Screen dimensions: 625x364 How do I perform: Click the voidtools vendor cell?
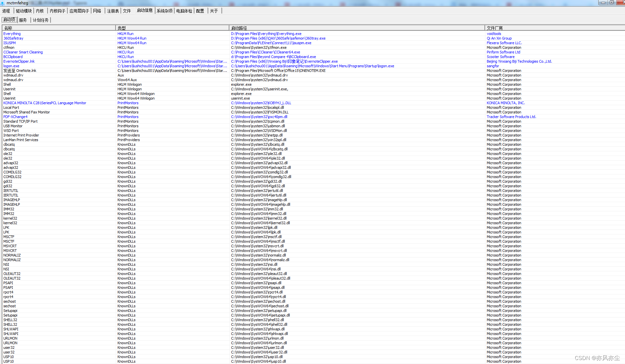coord(494,34)
